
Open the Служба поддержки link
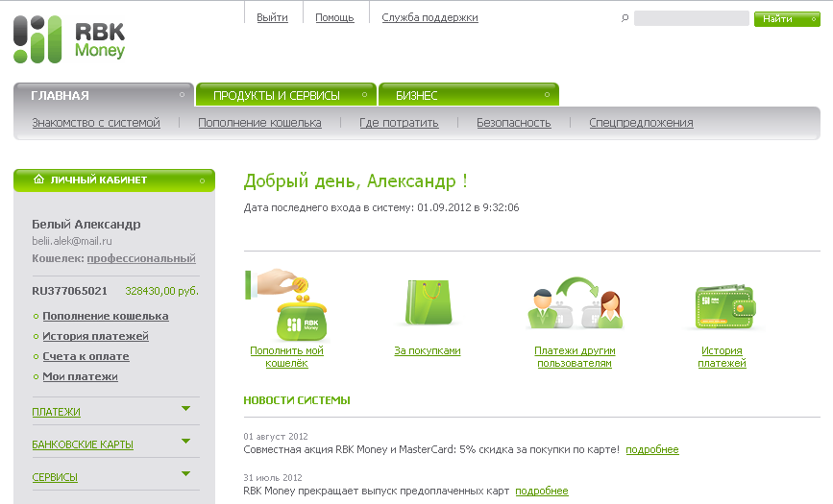(x=429, y=17)
